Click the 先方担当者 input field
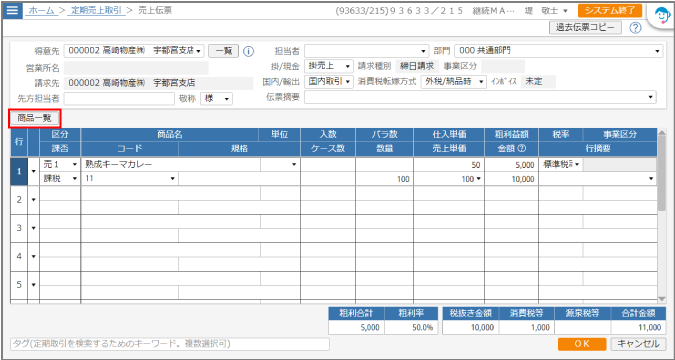The width and height of the screenshot is (675, 360). (119, 99)
